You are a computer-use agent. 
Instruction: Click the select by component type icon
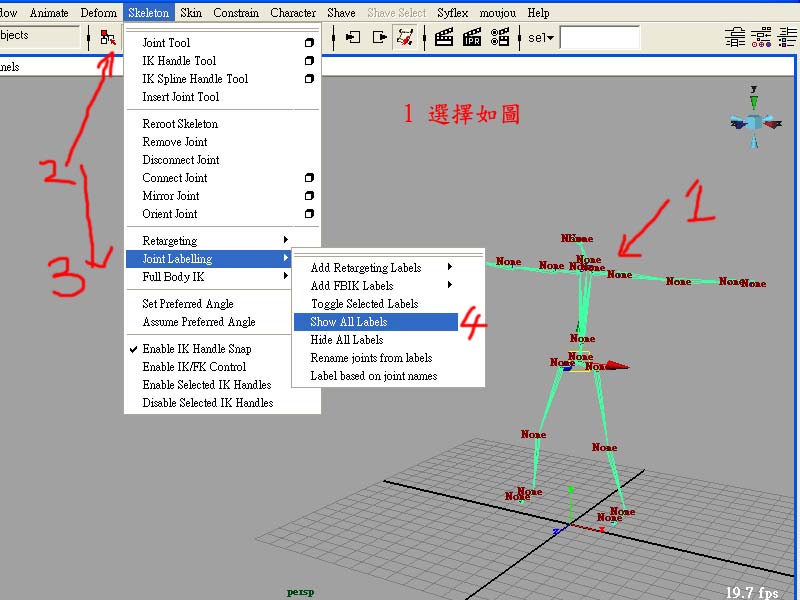108,38
